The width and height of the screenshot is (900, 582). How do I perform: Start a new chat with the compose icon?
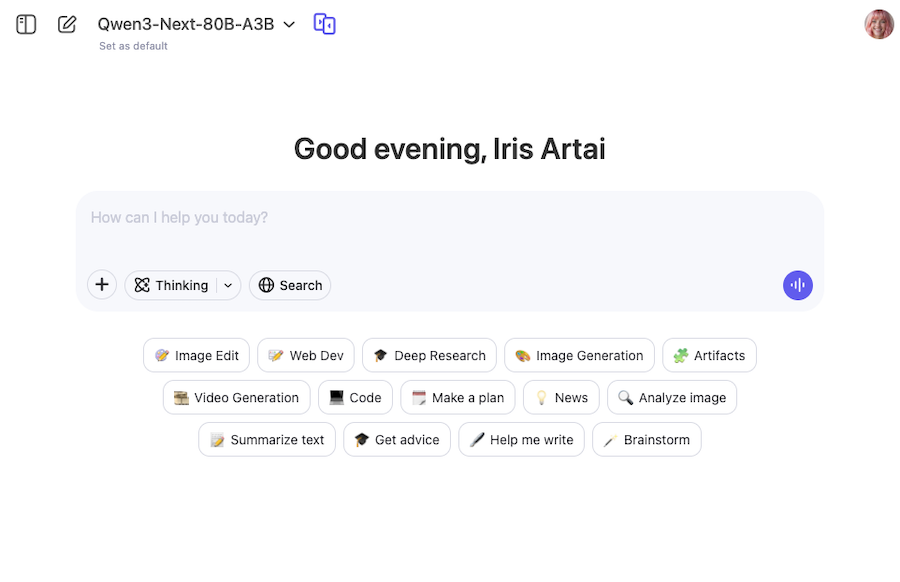[x=66, y=24]
